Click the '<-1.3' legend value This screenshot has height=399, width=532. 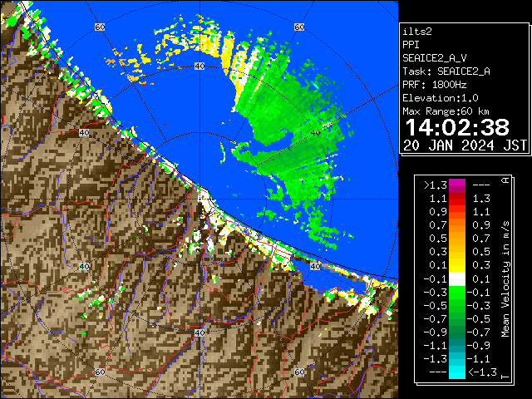pyautogui.click(x=482, y=372)
